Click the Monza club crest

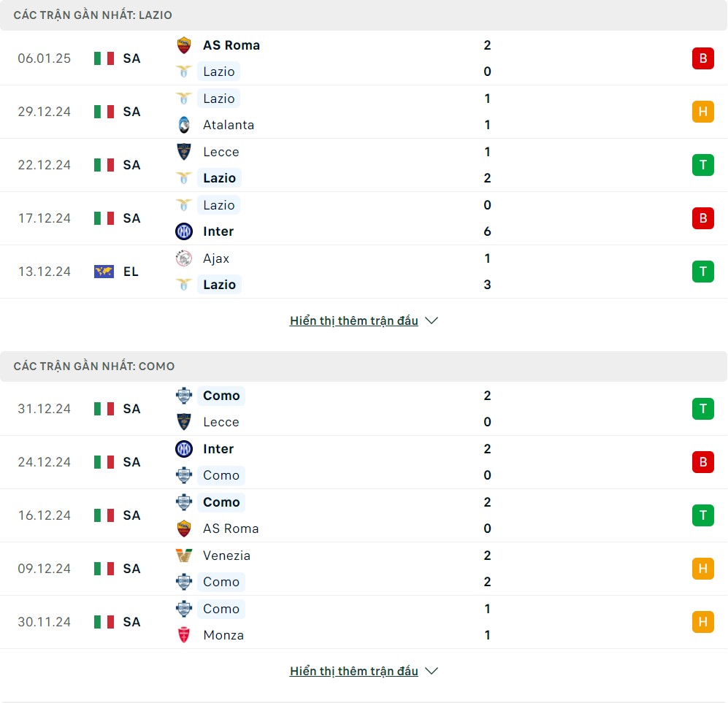click(184, 635)
